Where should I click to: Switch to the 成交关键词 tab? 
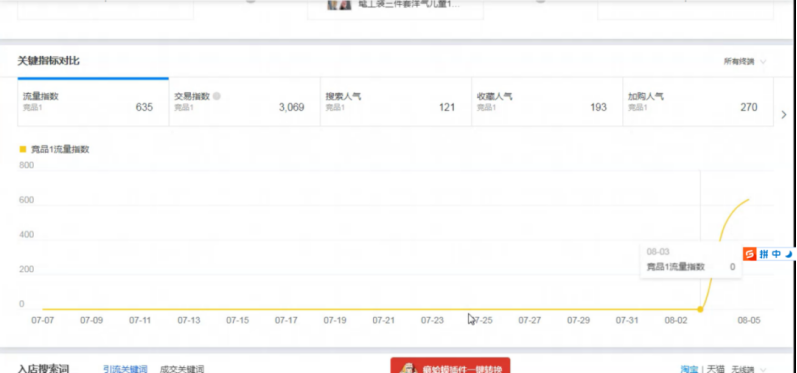pos(182,369)
